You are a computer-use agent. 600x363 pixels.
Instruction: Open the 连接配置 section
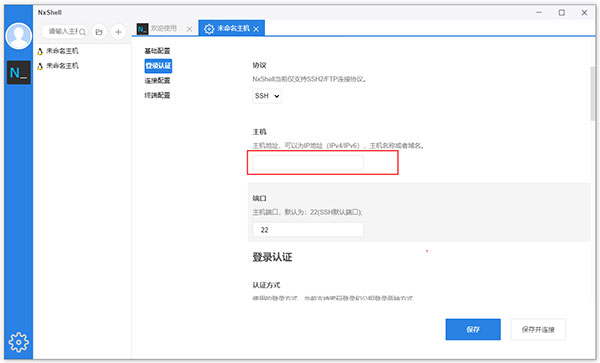click(x=157, y=80)
